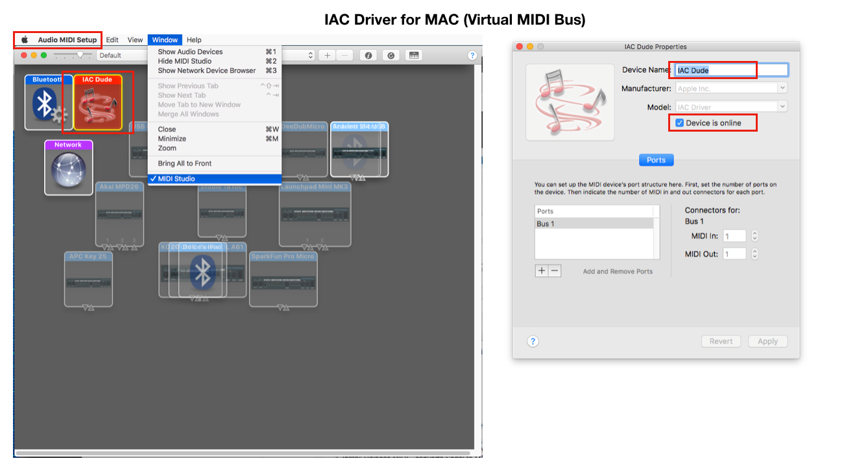
Task: Switch to the Ports tab
Action: [656, 160]
